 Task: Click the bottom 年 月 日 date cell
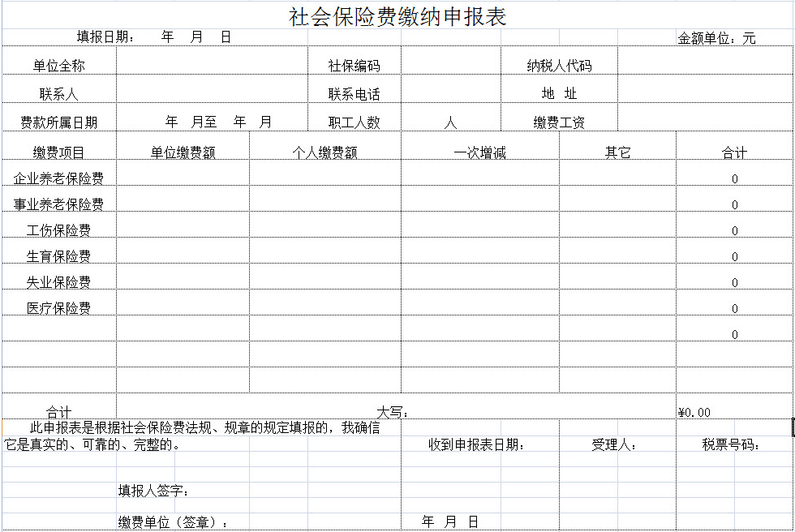[449, 521]
